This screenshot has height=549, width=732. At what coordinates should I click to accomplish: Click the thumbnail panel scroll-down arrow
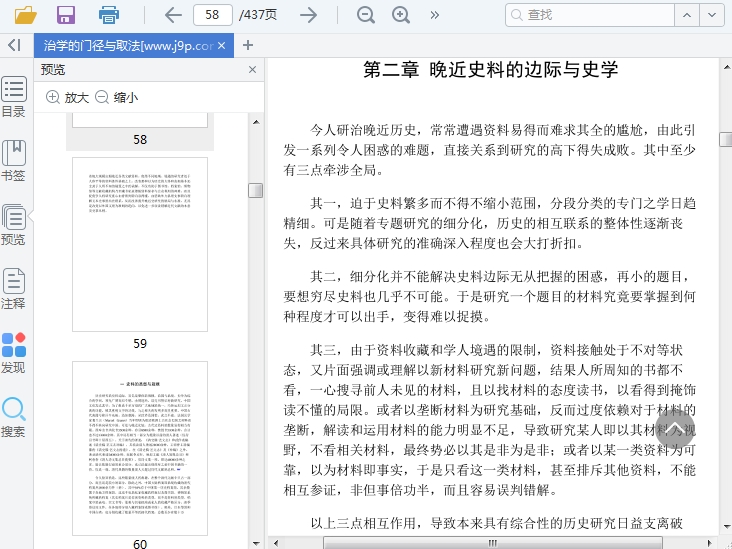click(x=256, y=543)
